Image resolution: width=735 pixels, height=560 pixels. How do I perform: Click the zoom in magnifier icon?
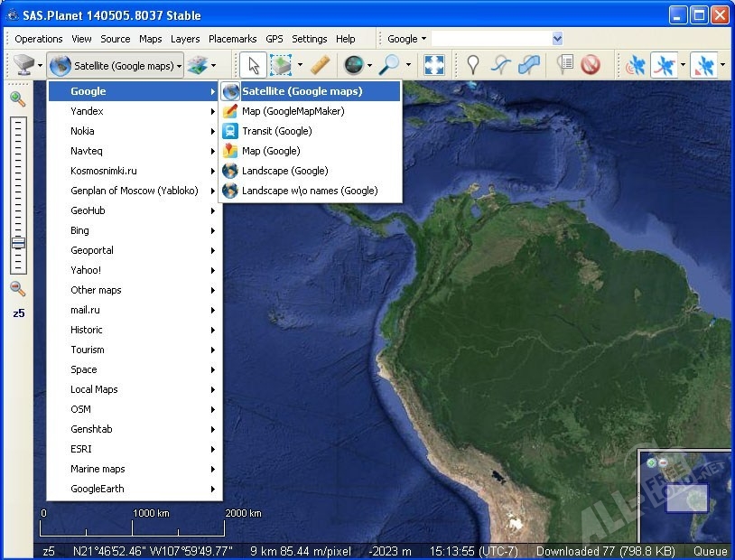(18, 98)
